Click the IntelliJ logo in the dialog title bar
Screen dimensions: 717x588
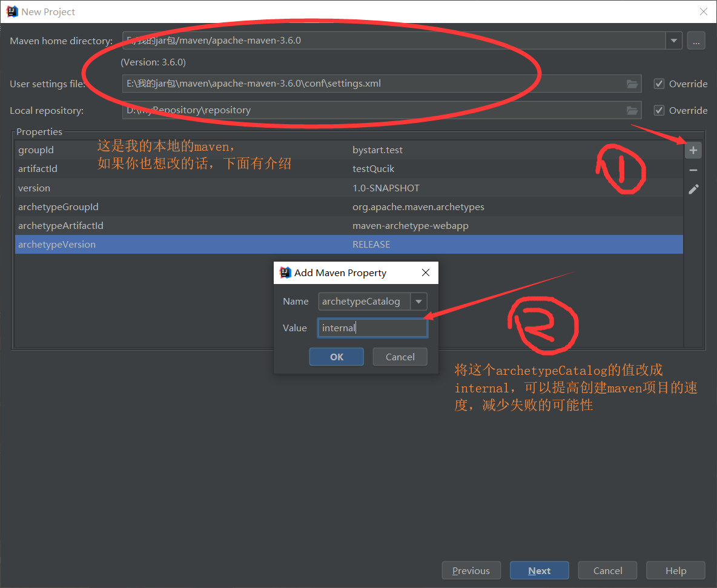(x=12, y=12)
